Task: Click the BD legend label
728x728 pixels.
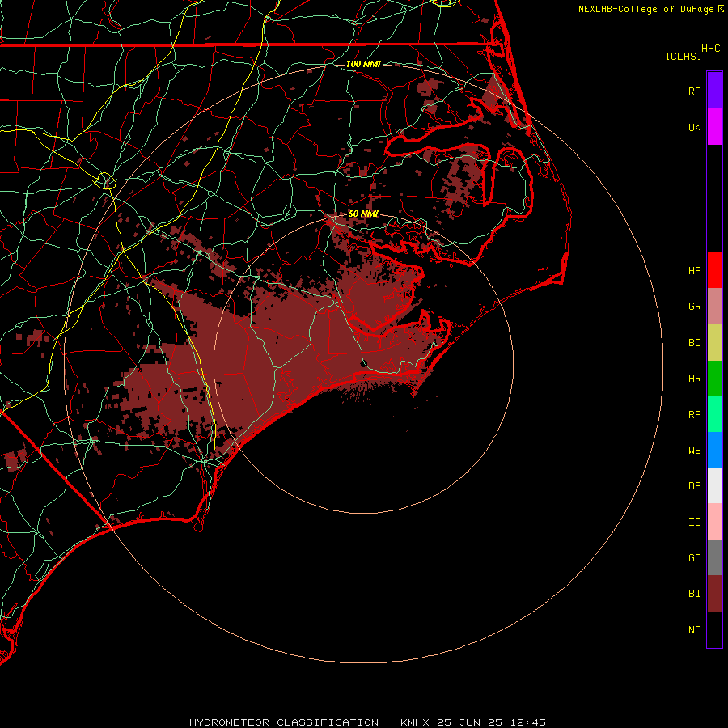Action: 694,343
